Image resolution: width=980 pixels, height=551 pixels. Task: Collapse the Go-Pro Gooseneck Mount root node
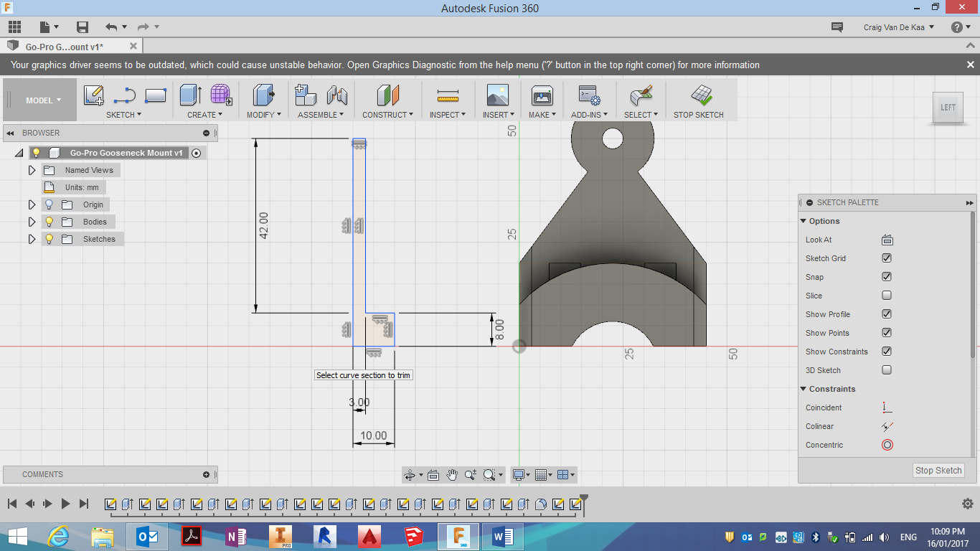[x=19, y=153]
